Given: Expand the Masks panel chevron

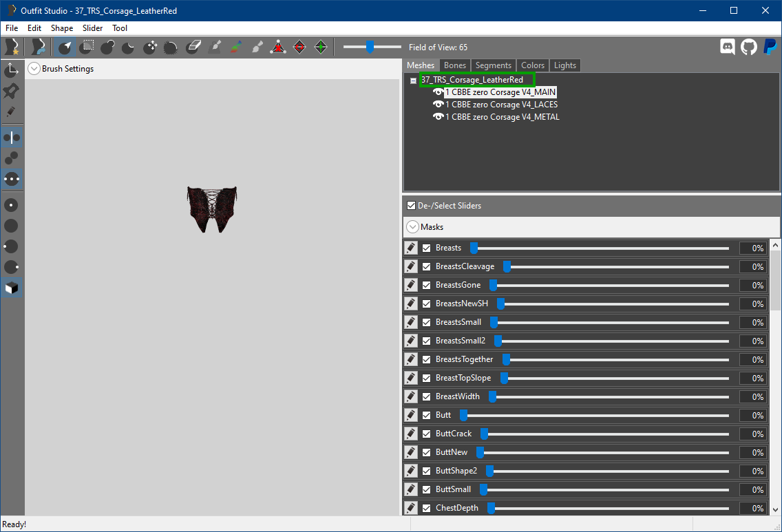Looking at the screenshot, I should (412, 227).
